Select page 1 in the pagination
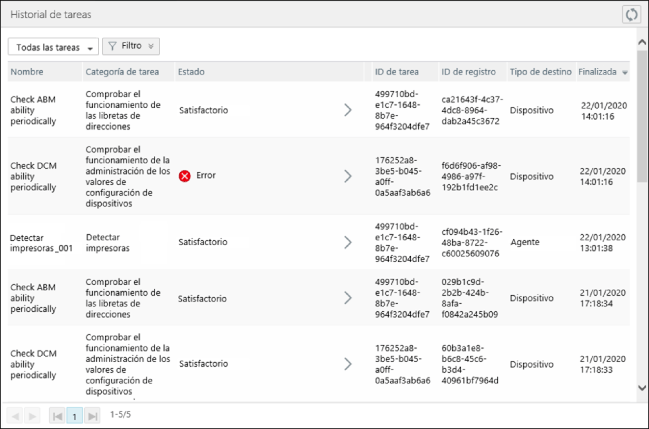 point(74,415)
